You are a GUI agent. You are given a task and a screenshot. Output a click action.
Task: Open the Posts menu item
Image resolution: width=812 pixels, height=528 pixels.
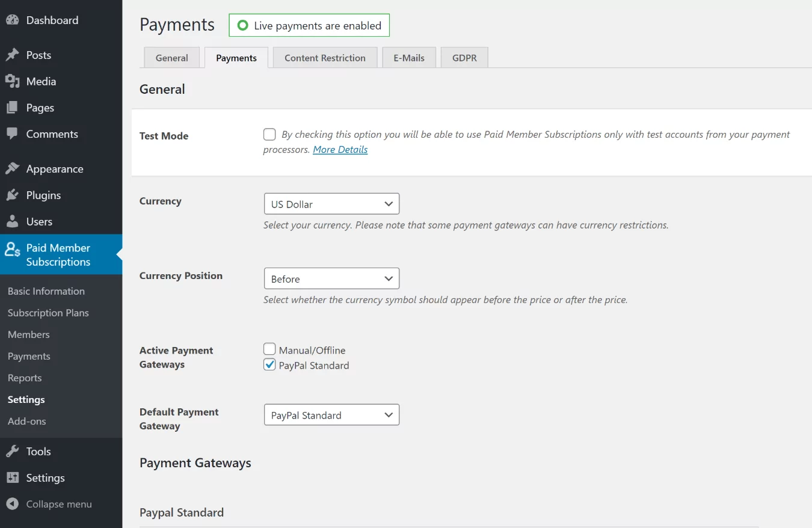coord(61,55)
